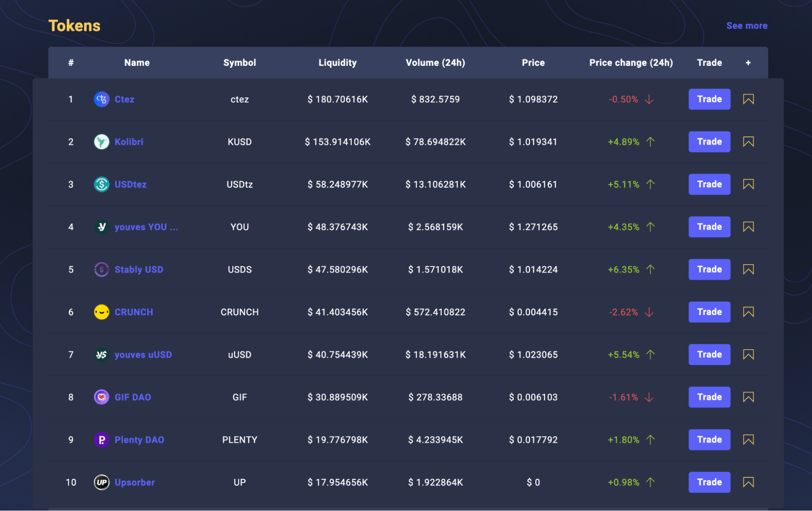This screenshot has height=511, width=812.
Task: Open the youves YOU token link
Action: coord(146,227)
